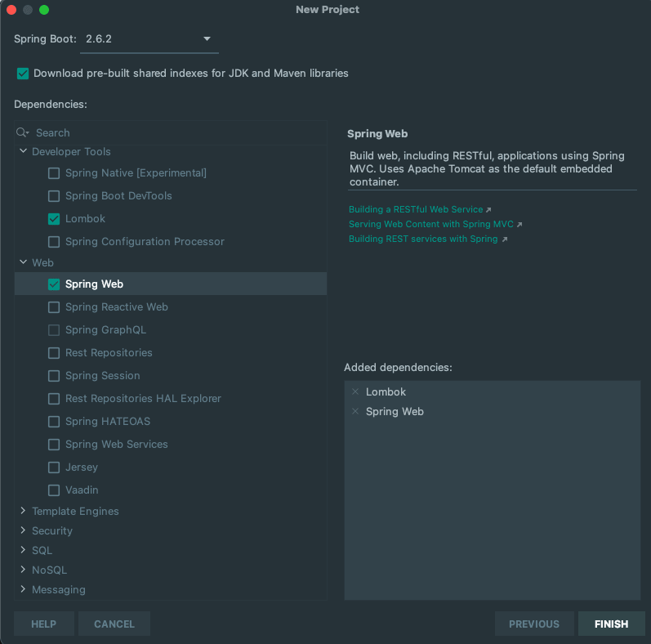
Task: Enable Spring Native [Experimental] dependency
Action: [x=54, y=173]
